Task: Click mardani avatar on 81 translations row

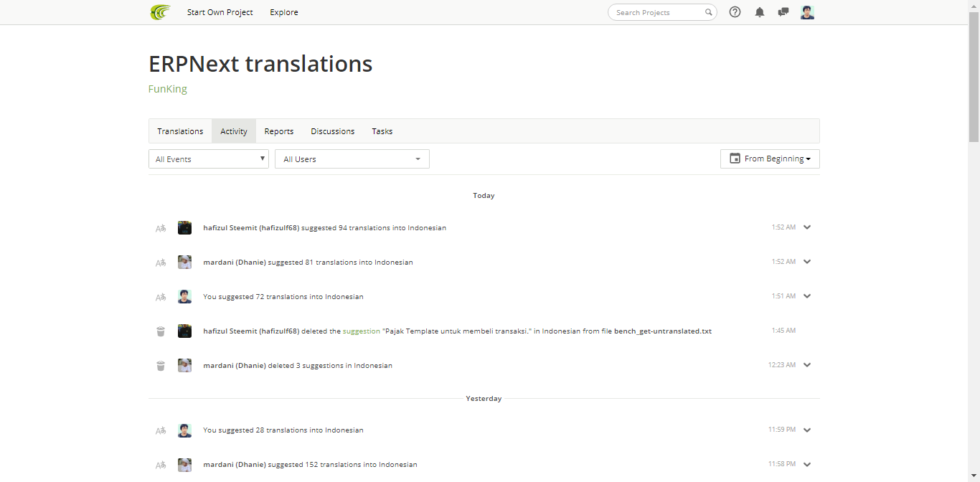Action: 184,263
